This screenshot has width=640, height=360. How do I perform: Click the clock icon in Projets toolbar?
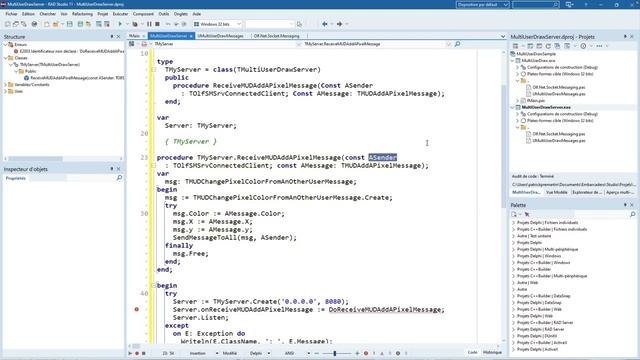(583, 46)
